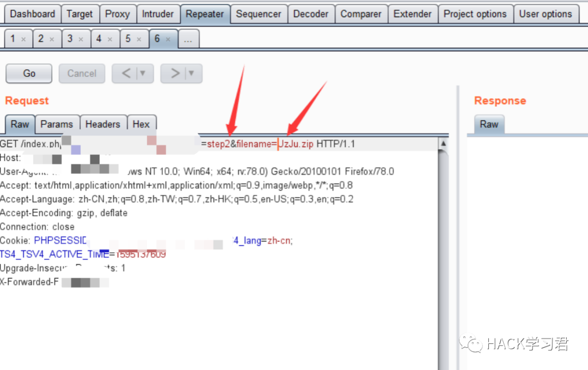This screenshot has height=370, width=588.
Task: Click the Connection: close header line
Action: coord(37,227)
